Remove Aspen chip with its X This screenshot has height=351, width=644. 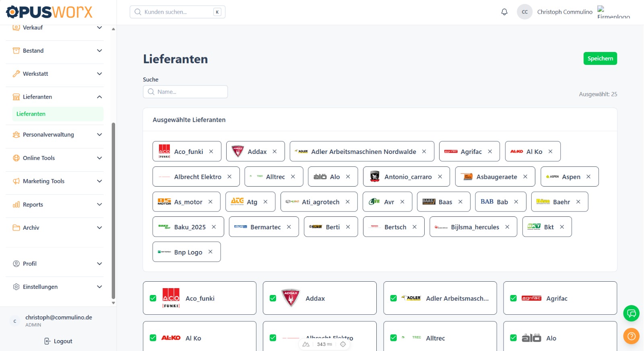point(588,177)
